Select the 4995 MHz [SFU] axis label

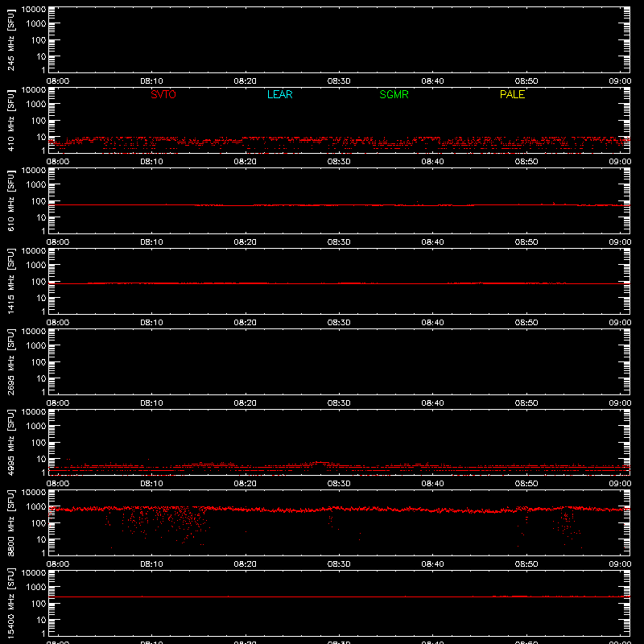[11, 442]
